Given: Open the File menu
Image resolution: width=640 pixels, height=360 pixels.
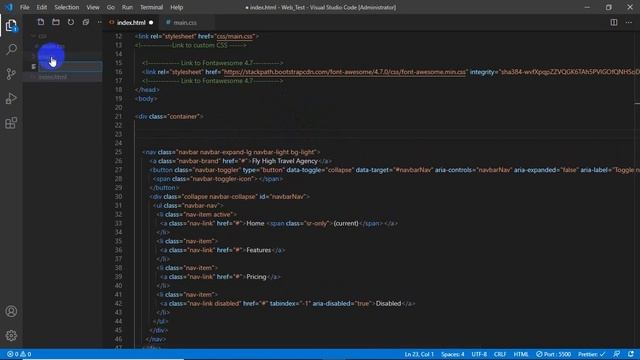Looking at the screenshot, I should [24, 7].
